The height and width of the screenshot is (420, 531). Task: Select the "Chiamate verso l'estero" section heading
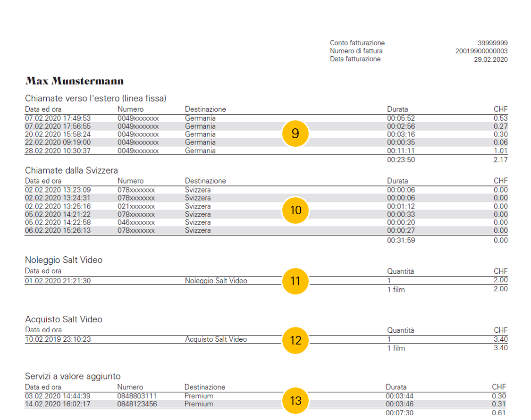95,99
